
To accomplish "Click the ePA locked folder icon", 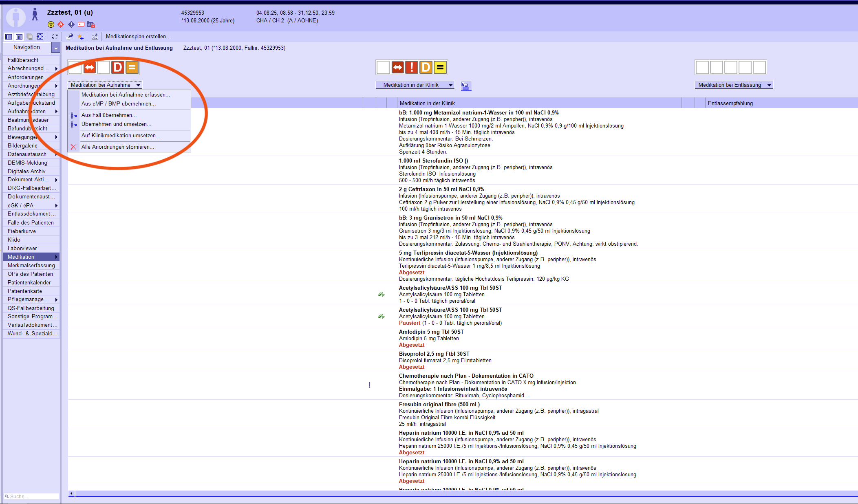I will tap(91, 24).
